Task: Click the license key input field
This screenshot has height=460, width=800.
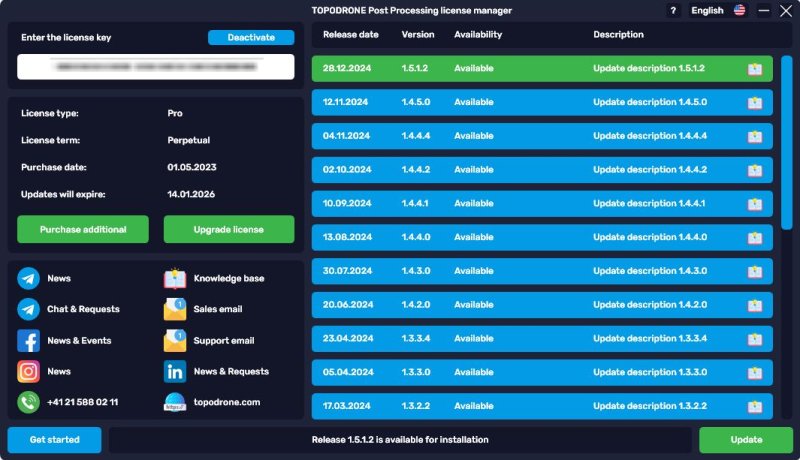Action: [156, 67]
